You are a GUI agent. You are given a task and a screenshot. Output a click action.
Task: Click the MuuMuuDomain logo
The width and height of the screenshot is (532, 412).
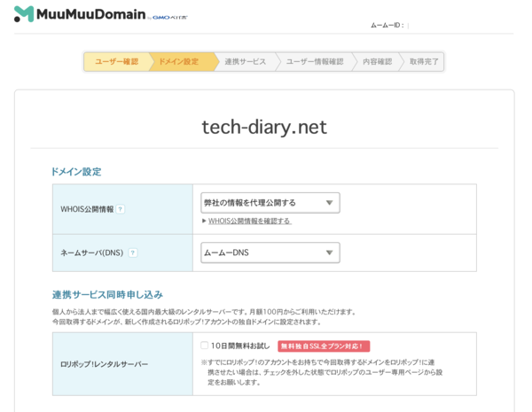click(x=80, y=14)
